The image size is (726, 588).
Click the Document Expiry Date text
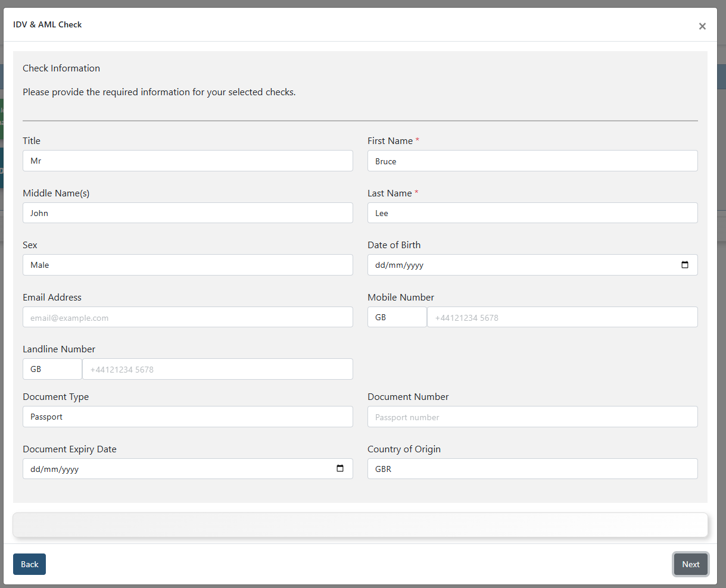click(55, 469)
